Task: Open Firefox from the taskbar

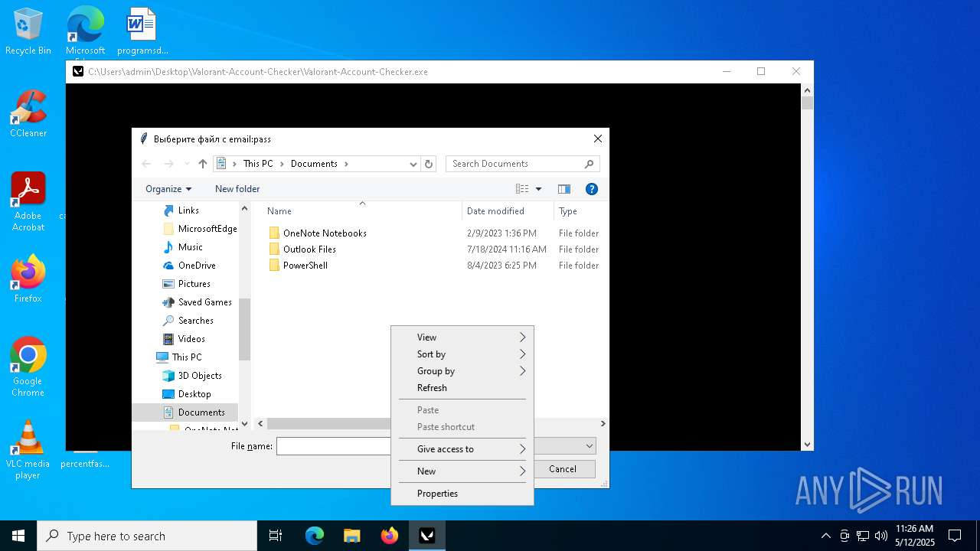Action: [390, 536]
